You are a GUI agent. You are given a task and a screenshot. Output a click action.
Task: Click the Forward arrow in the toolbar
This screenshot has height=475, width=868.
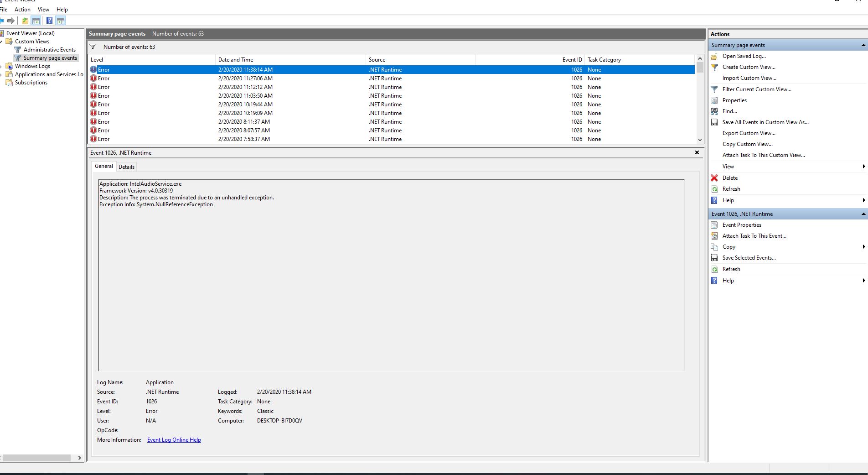click(x=11, y=21)
